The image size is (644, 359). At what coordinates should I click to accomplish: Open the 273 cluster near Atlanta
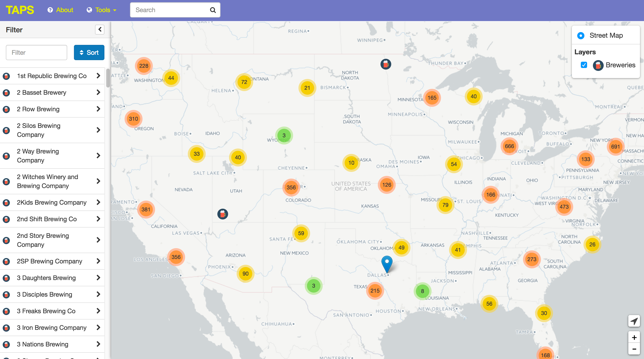tap(532, 259)
